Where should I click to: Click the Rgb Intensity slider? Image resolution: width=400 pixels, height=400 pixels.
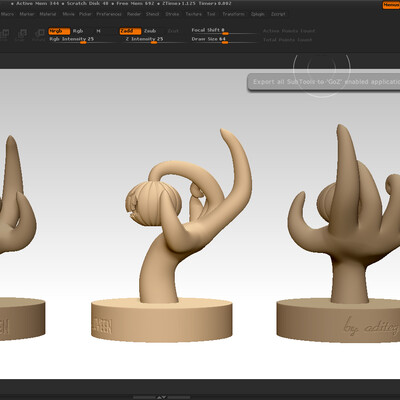[82, 39]
